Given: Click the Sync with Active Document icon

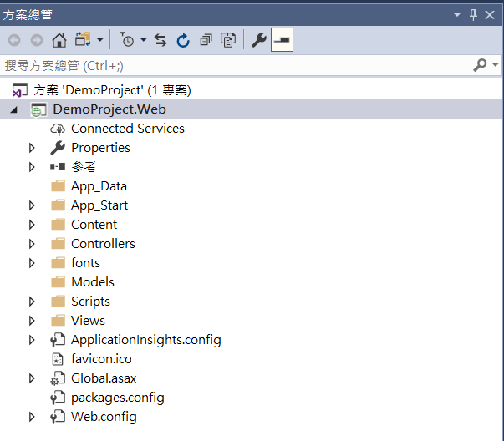Looking at the screenshot, I should [160, 40].
